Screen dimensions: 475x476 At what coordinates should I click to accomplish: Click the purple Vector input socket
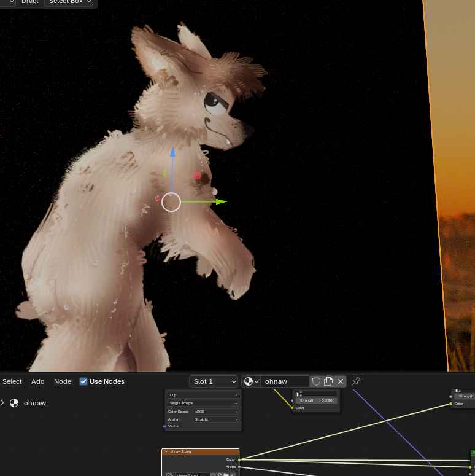point(164,426)
